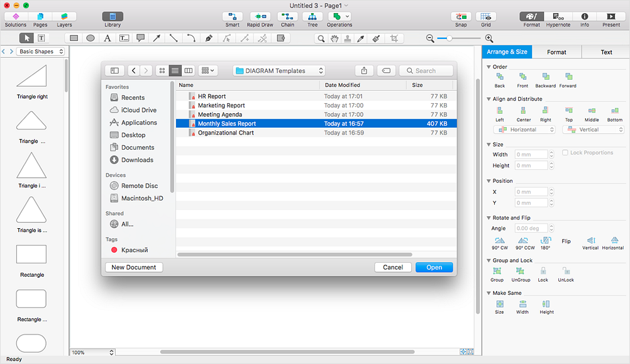Open the Hypernote panel icon

(558, 16)
